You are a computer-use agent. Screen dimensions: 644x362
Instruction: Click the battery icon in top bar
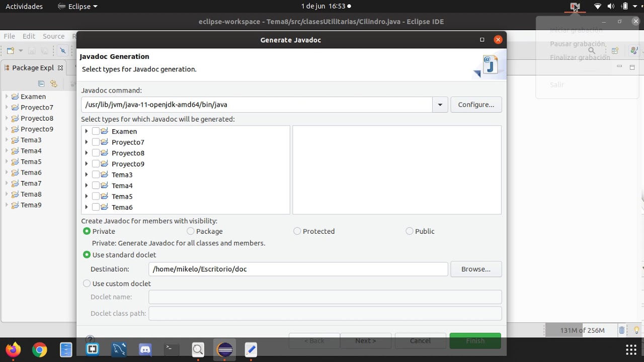pyautogui.click(x=624, y=7)
